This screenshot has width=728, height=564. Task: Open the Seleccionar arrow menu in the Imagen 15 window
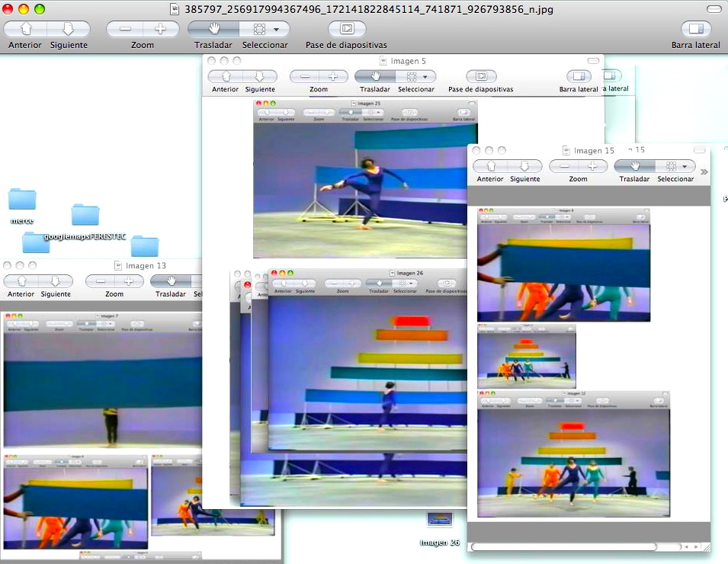click(685, 167)
